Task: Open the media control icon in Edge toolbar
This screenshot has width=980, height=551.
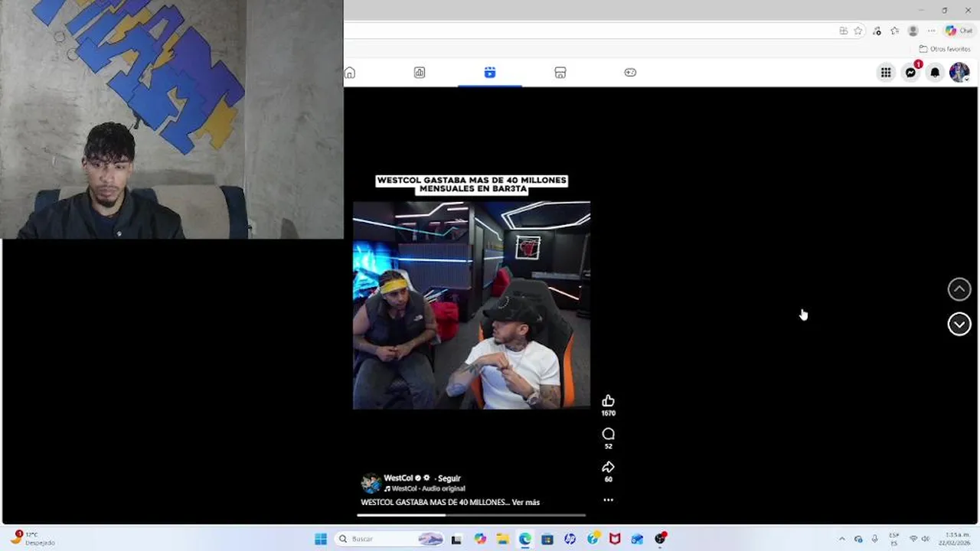Action: [877, 31]
